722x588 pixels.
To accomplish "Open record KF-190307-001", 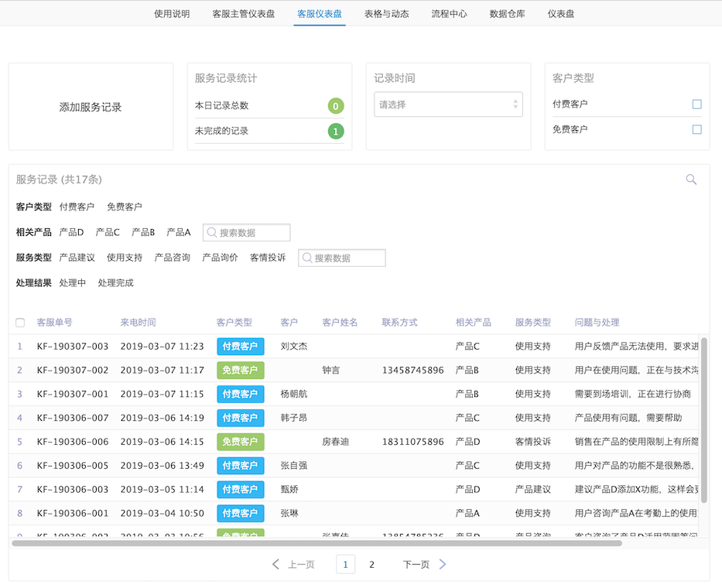I will click(x=73, y=394).
